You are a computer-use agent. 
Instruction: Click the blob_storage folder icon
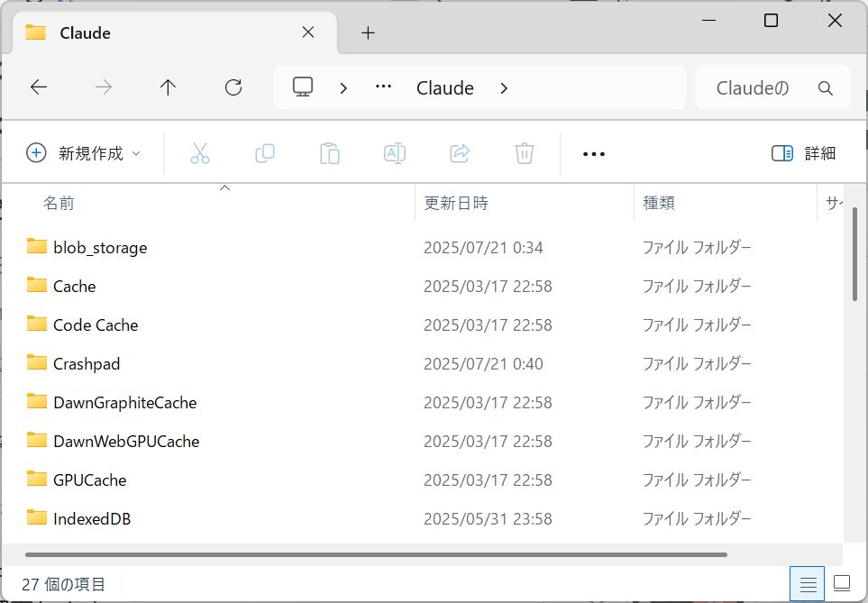(37, 246)
